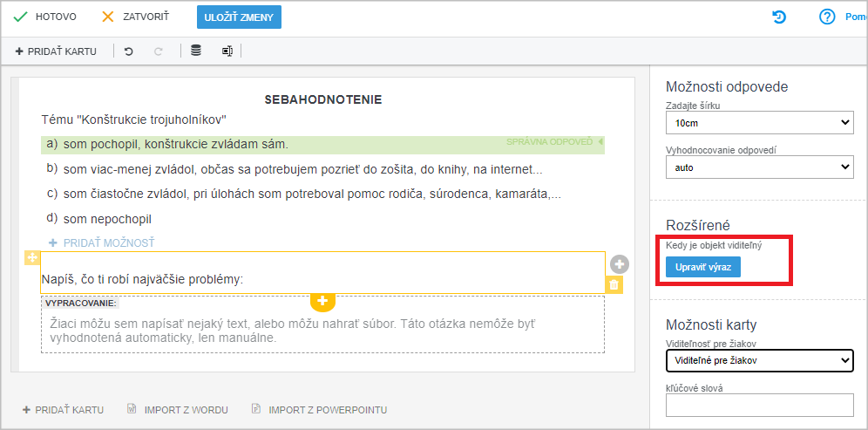
Task: Click the redo arrow icon in toolbar
Action: [159, 51]
